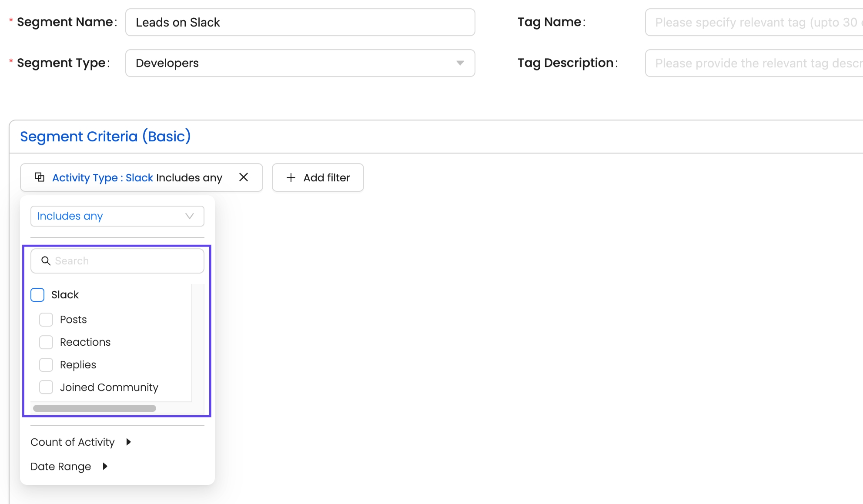Click the search magnifier icon
Image resolution: width=863 pixels, height=504 pixels.
click(x=46, y=260)
